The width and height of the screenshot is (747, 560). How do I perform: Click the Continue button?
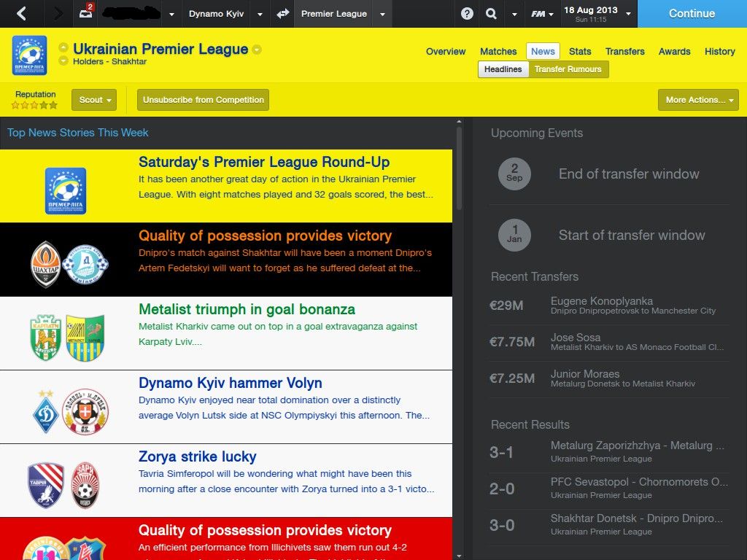[x=692, y=13]
